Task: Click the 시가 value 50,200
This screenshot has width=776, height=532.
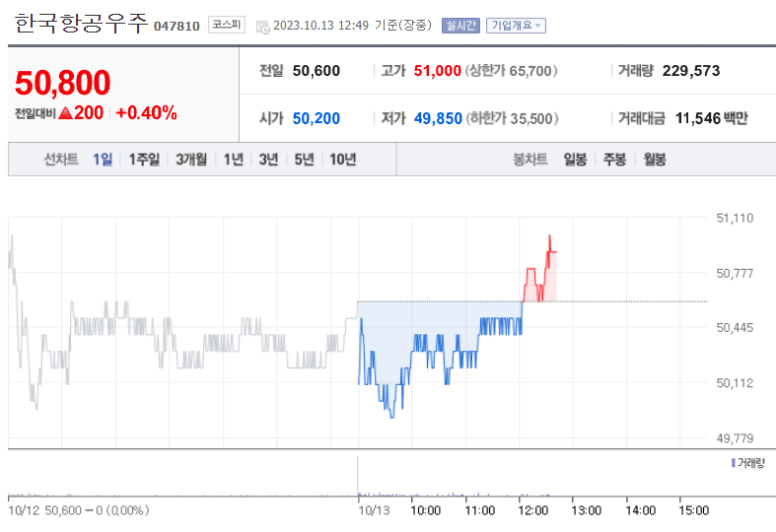Action: point(317,118)
